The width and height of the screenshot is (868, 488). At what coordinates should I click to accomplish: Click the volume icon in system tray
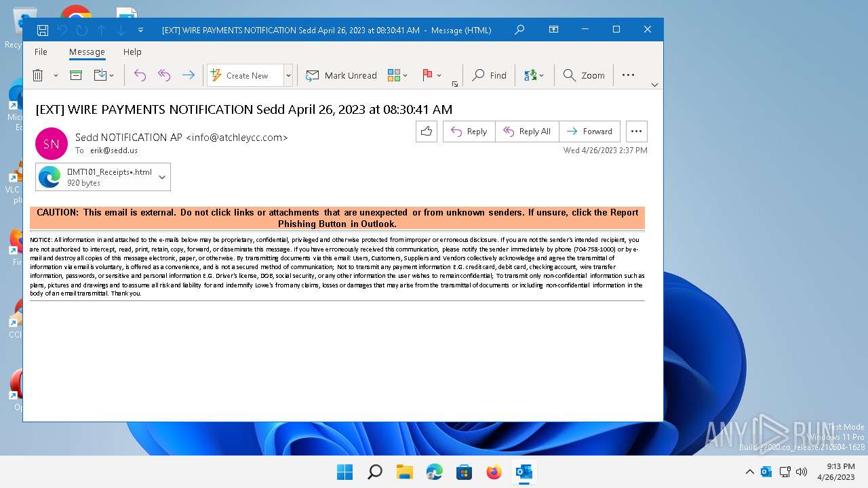coord(802,472)
